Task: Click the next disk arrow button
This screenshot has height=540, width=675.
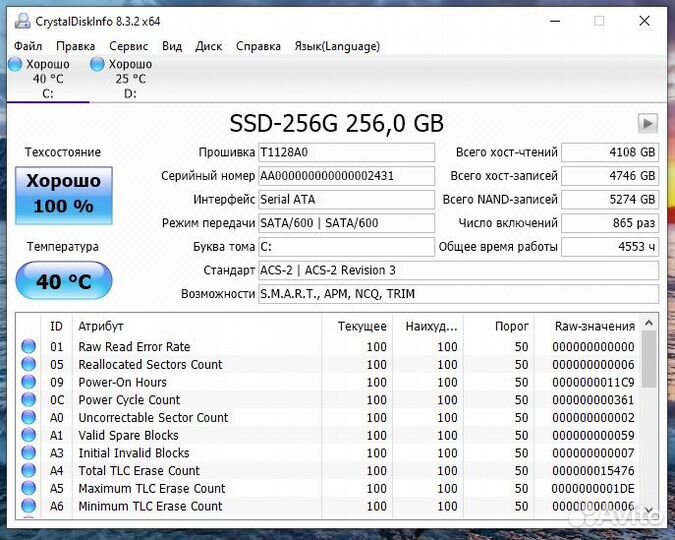Action: (x=647, y=124)
